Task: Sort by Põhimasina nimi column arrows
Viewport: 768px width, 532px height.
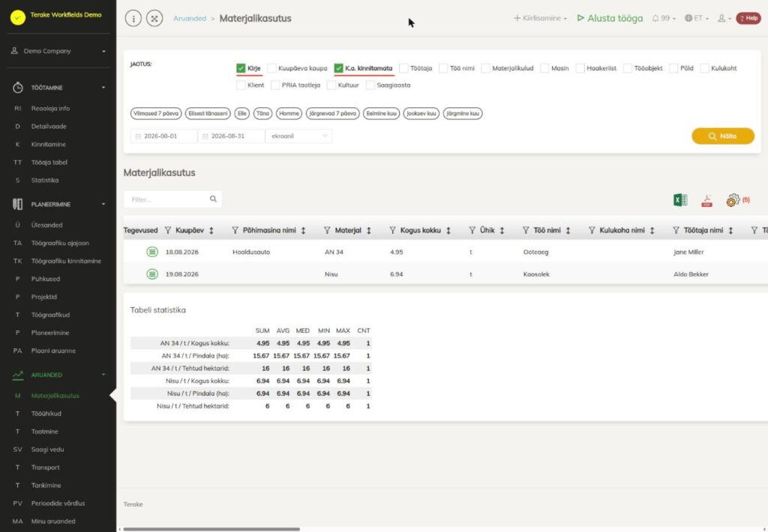Action: coord(303,230)
